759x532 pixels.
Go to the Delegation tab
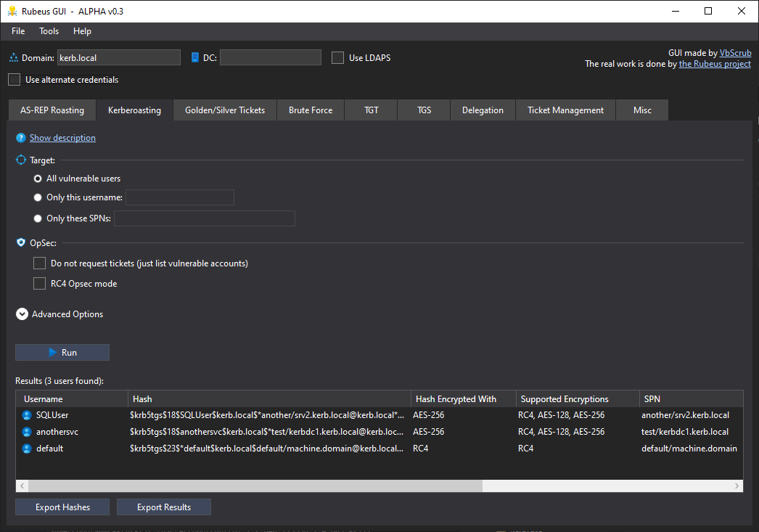pyautogui.click(x=483, y=110)
